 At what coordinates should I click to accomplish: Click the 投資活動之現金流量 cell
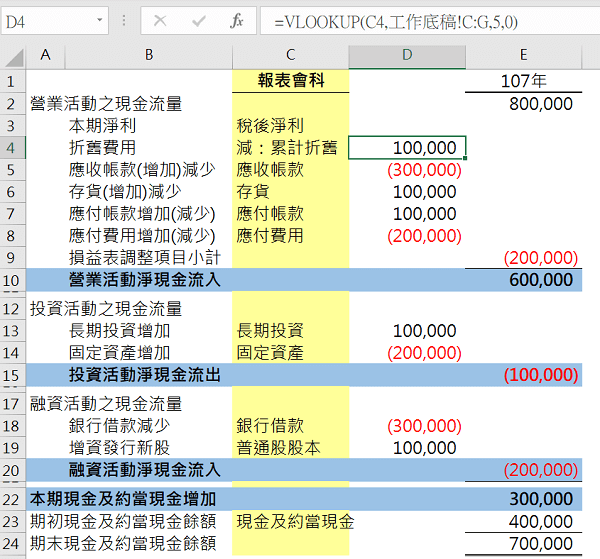coord(106,309)
